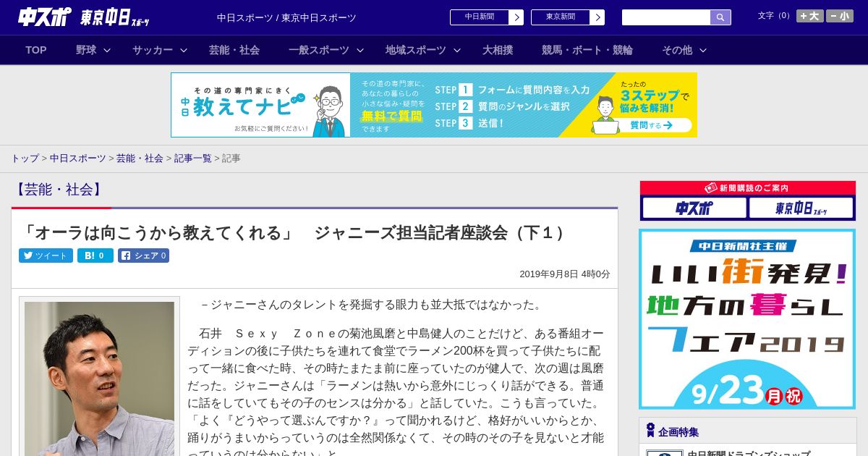
Task: Click the 企画特集 sidebar heading
Action: point(678,432)
